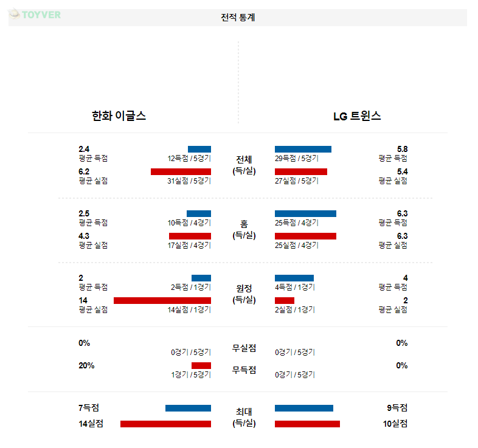Click LG's blue 25득점 home bar
The image size is (478, 448).
click(x=305, y=213)
